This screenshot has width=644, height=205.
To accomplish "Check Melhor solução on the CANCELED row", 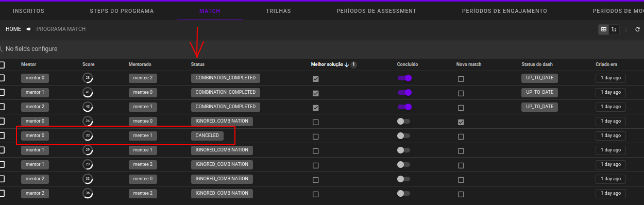I will (316, 136).
